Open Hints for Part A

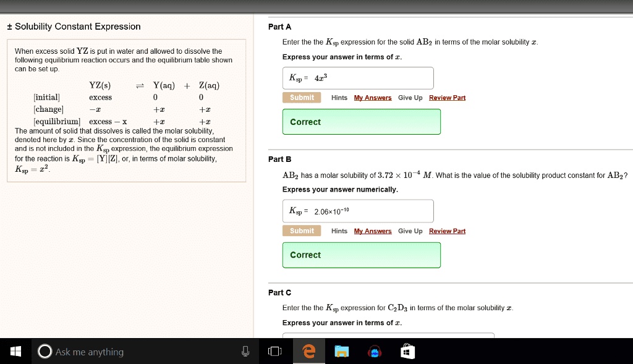[339, 97]
